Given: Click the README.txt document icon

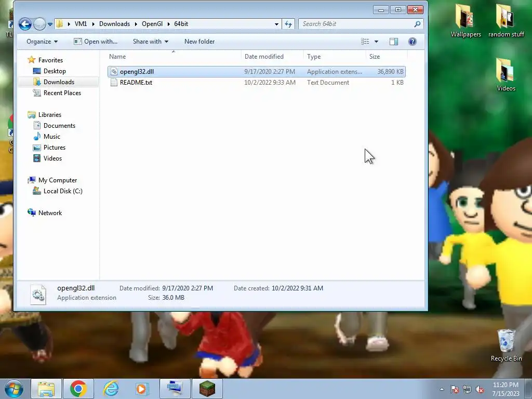Looking at the screenshot, I should (114, 83).
